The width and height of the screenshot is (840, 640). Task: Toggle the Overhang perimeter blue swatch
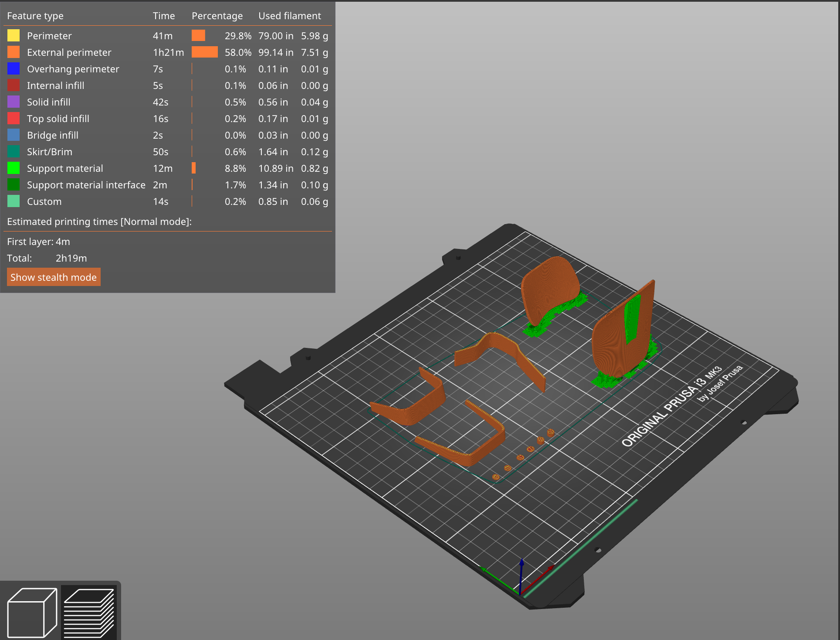click(14, 68)
